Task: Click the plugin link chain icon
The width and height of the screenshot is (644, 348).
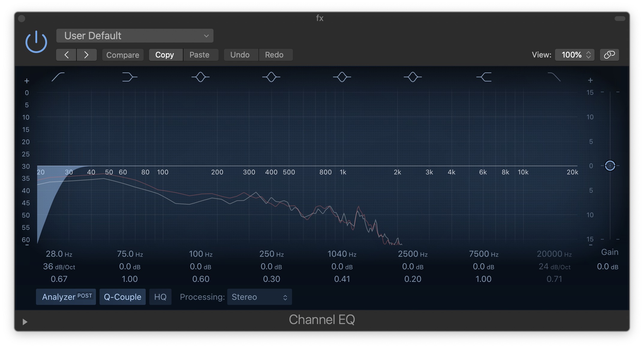Action: click(609, 55)
